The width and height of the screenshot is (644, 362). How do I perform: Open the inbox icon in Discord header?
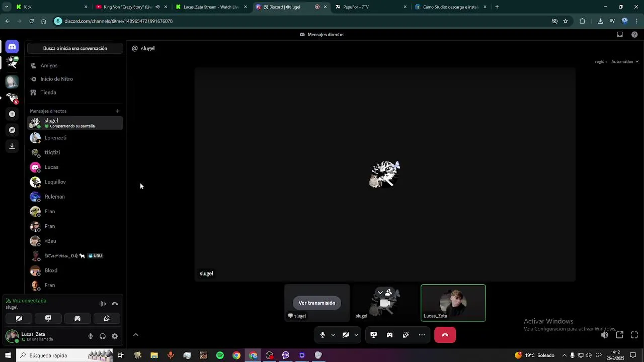[x=620, y=35]
